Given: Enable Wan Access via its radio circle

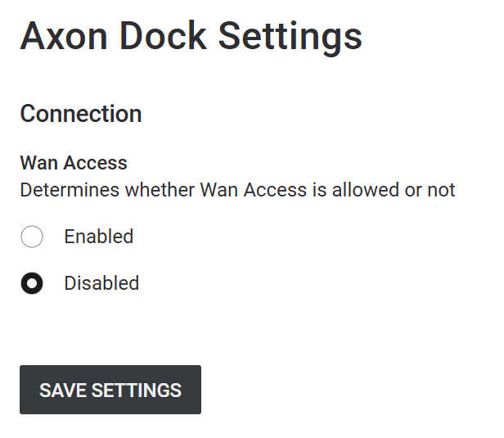Looking at the screenshot, I should click(32, 237).
